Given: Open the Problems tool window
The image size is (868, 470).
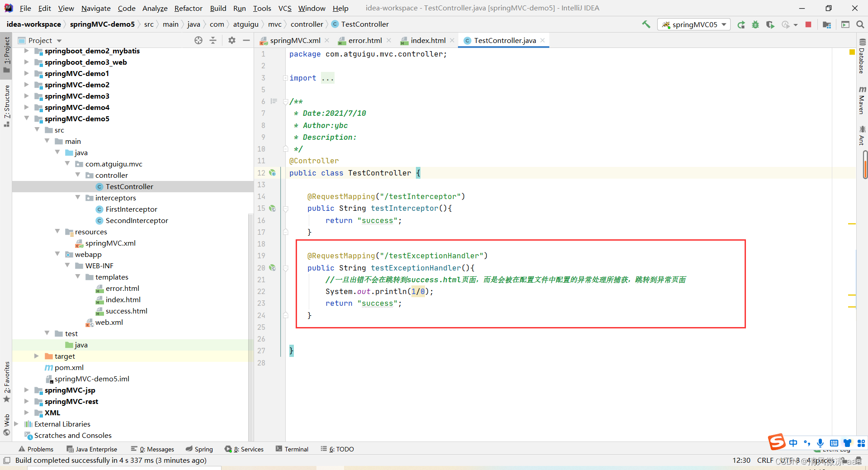Looking at the screenshot, I should pyautogui.click(x=36, y=449).
